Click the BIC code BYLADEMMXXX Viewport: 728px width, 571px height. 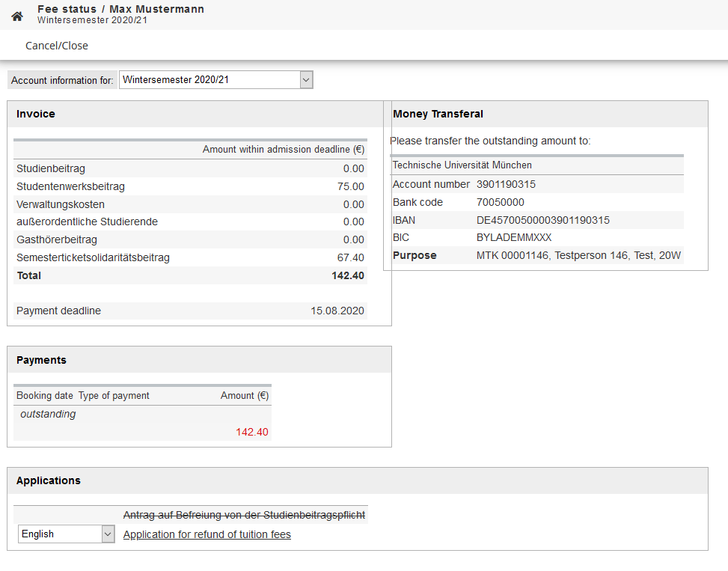513,237
